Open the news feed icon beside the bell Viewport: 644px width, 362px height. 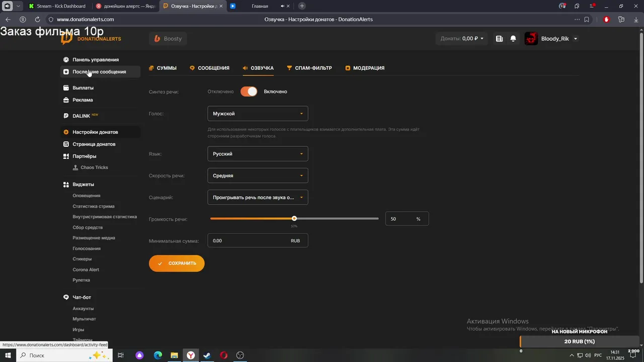click(499, 39)
